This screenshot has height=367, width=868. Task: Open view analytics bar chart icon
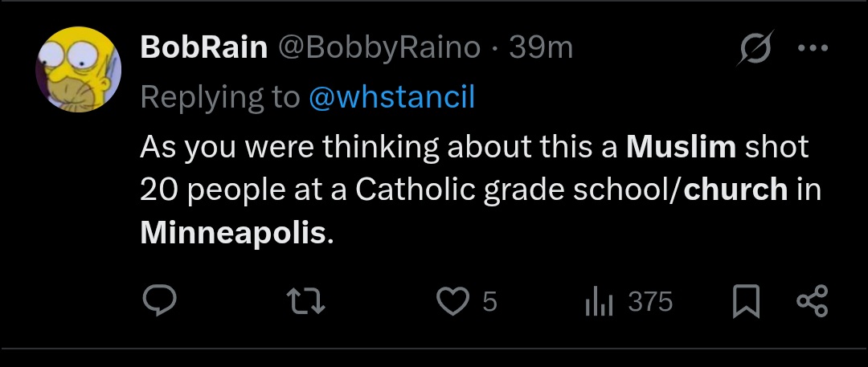pyautogui.click(x=599, y=301)
